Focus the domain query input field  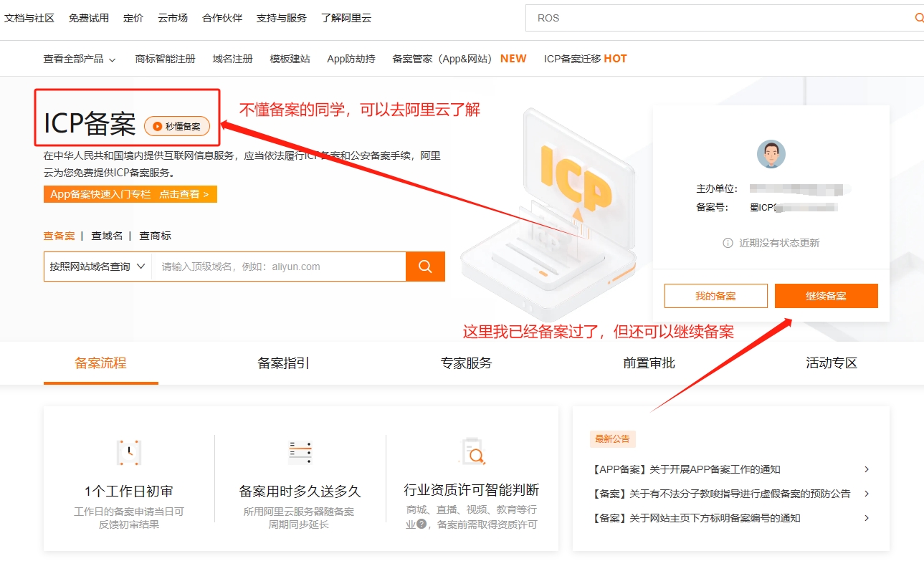tap(279, 267)
